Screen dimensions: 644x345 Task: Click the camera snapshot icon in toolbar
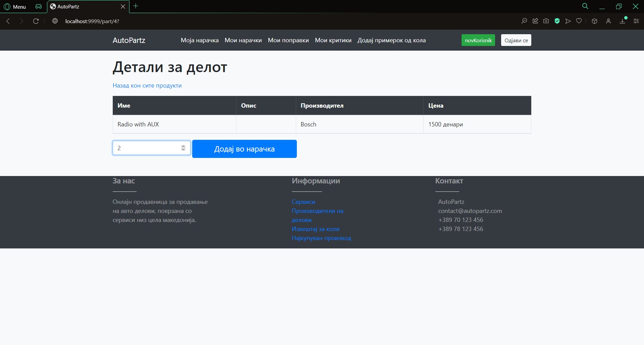tap(546, 21)
